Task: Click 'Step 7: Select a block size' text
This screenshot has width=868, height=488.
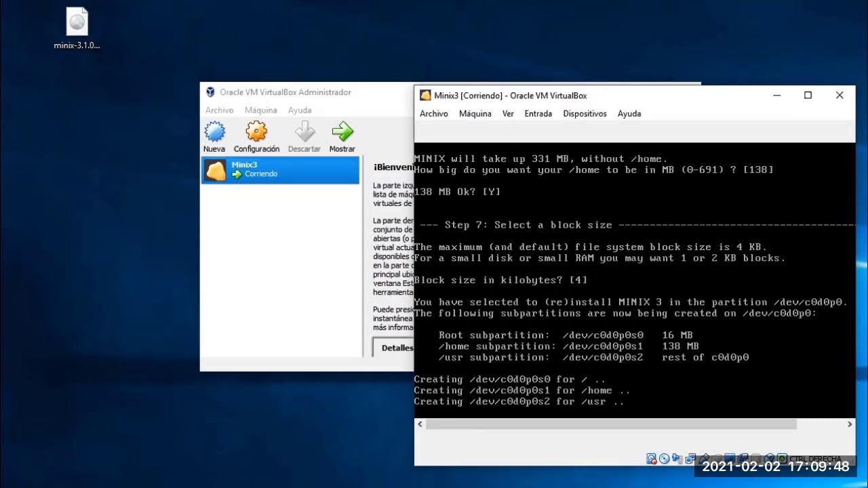Action: pyautogui.click(x=528, y=225)
